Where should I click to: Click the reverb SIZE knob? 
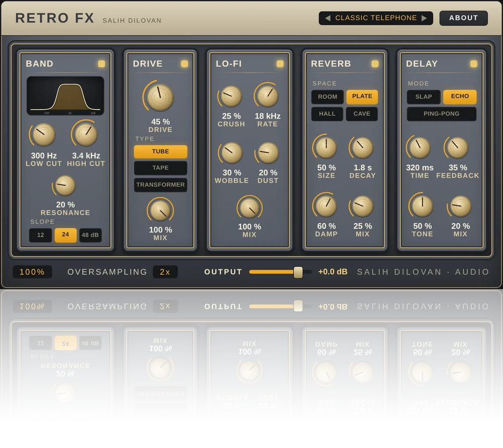click(x=326, y=147)
